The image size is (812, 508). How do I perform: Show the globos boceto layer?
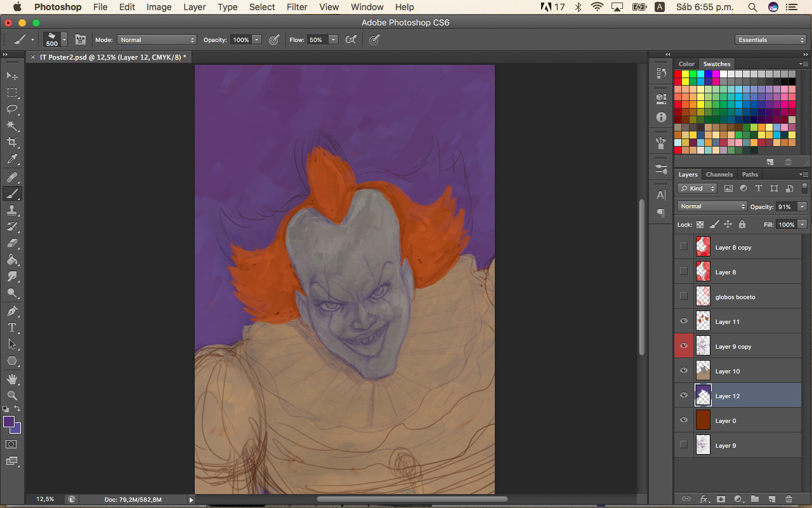pyautogui.click(x=683, y=297)
